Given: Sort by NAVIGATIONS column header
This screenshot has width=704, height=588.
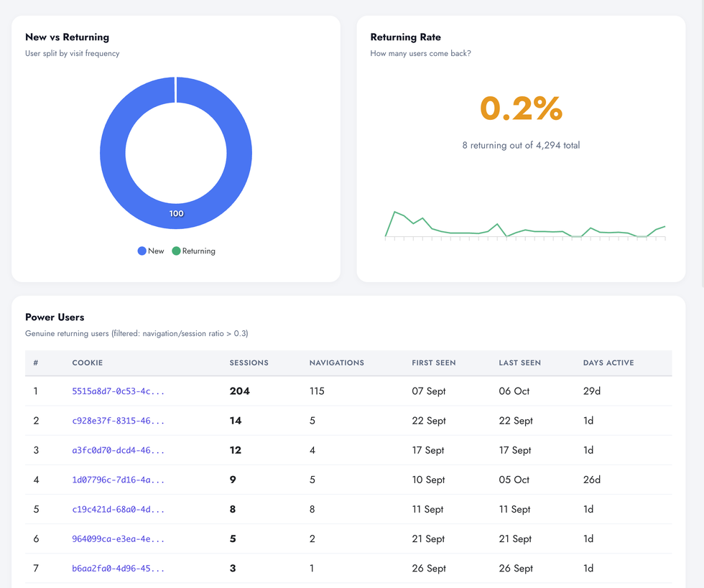Looking at the screenshot, I should click(x=336, y=363).
